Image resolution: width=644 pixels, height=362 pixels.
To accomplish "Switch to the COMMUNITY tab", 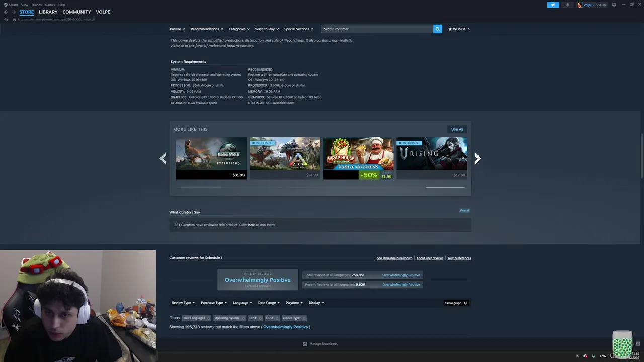I will click(76, 12).
